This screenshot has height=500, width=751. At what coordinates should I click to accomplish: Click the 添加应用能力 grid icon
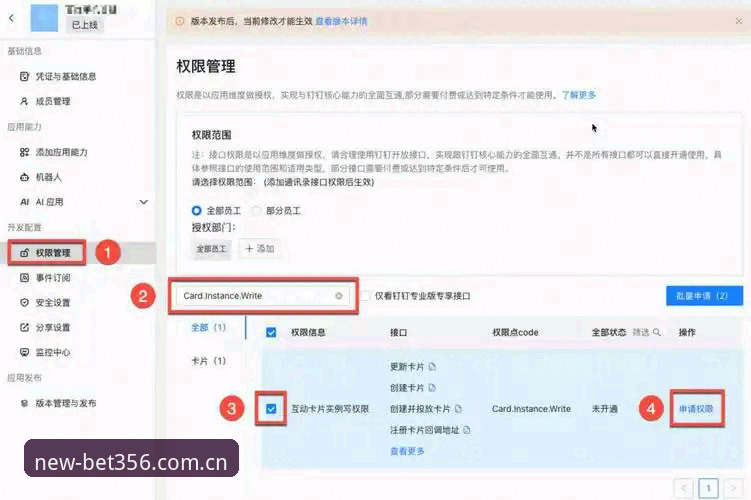[24, 152]
